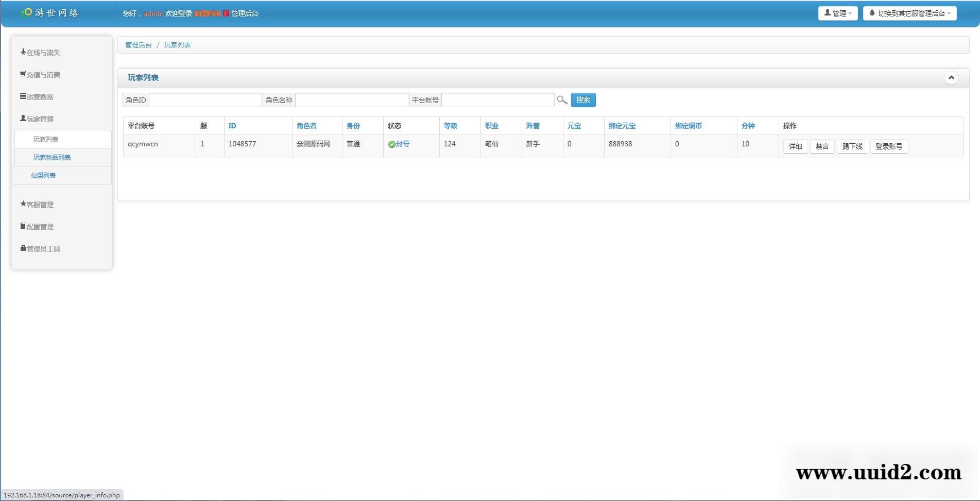
Task: Expand 在线与流失 sidebar menu
Action: pyautogui.click(x=40, y=53)
